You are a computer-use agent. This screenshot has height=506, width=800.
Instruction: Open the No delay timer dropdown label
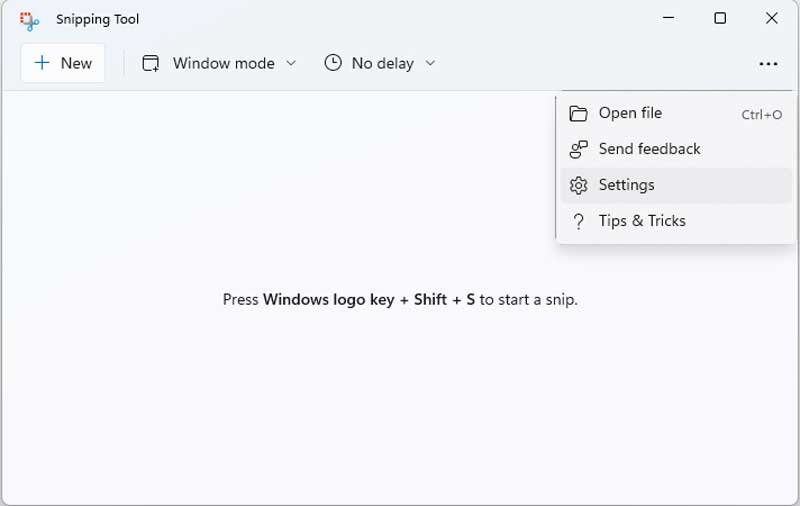[383, 64]
